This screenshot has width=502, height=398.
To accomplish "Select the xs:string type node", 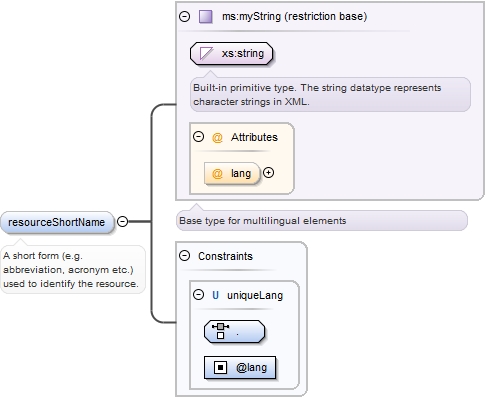I will (x=231, y=53).
